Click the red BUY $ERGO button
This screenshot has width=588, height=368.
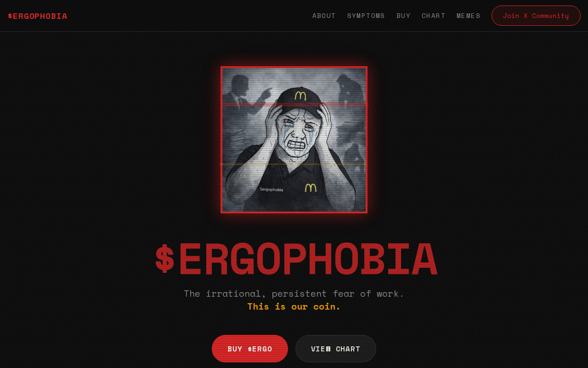click(250, 349)
